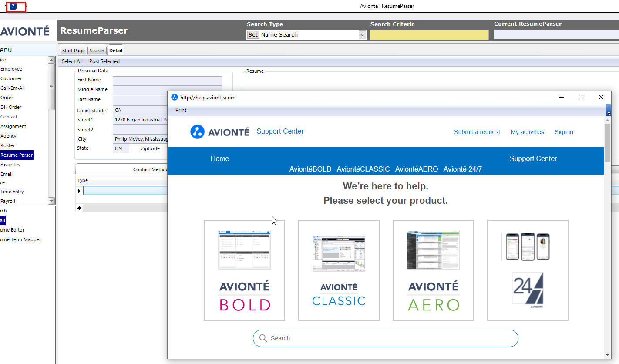Click the Street2 input field
The height and width of the screenshot is (364, 619).
(x=140, y=129)
